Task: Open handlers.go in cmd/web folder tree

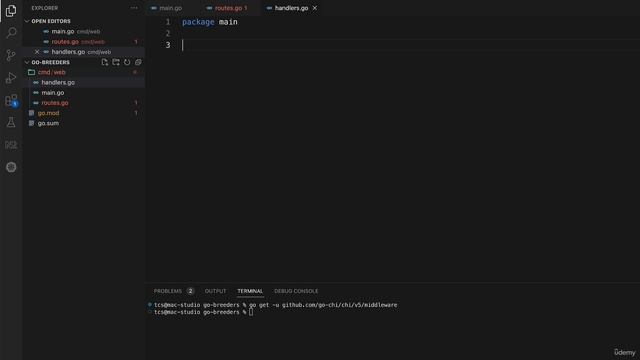Action: pyautogui.click(x=84, y=82)
